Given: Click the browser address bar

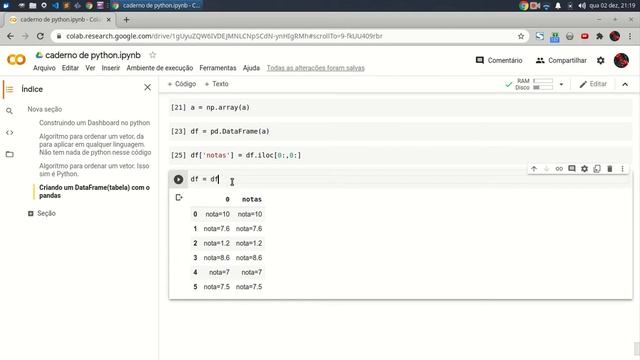Looking at the screenshot, I should coord(290,36).
